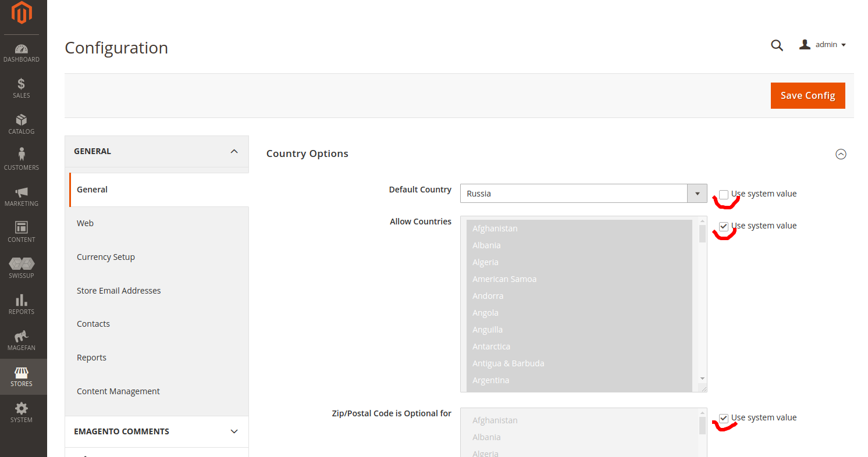868x457 pixels.
Task: Click the search magnifier icon
Action: click(777, 45)
